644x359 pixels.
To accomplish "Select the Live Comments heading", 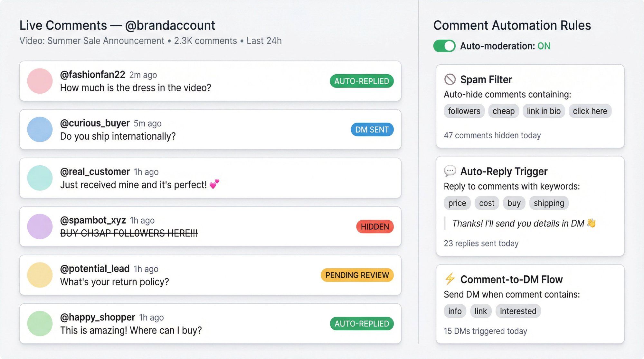I will point(117,25).
